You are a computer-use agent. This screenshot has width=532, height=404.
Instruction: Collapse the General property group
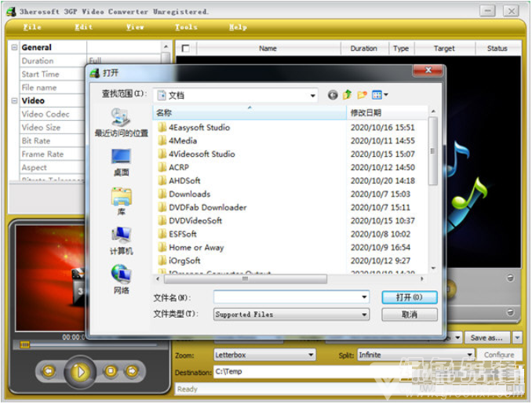point(14,47)
